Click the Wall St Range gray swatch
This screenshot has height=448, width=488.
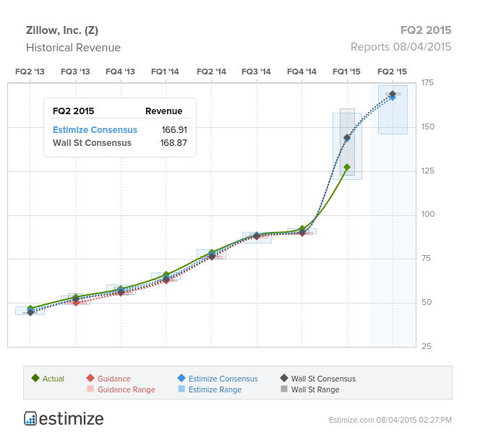point(284,389)
